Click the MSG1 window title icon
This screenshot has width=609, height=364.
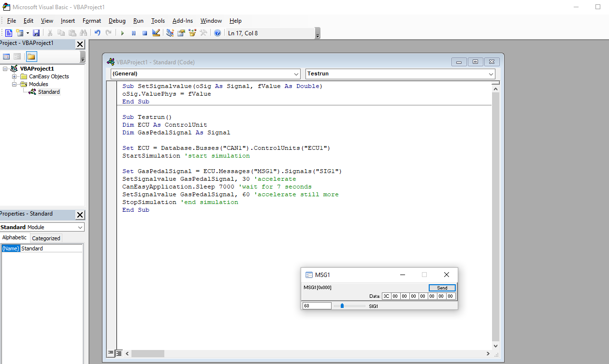click(x=309, y=275)
